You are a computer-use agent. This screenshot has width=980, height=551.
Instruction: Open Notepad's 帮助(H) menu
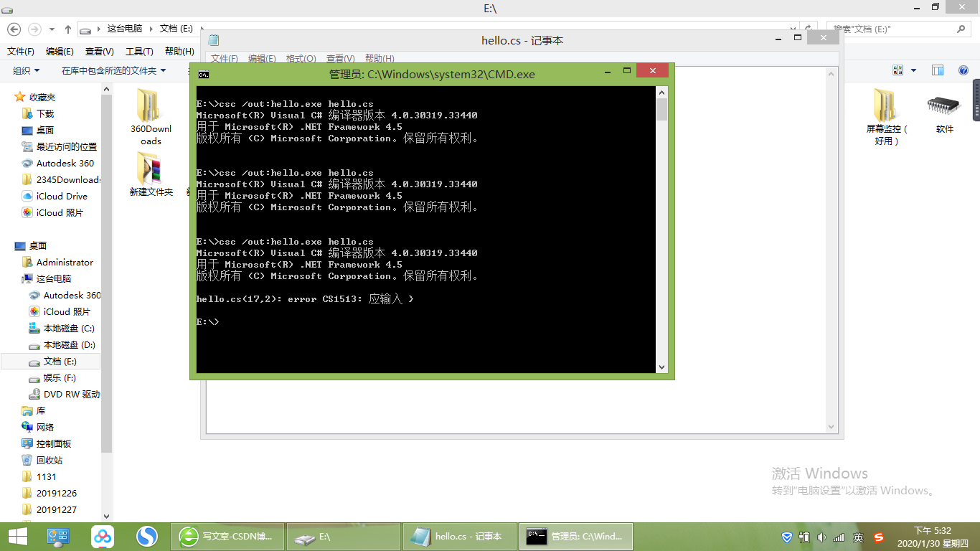(380, 58)
